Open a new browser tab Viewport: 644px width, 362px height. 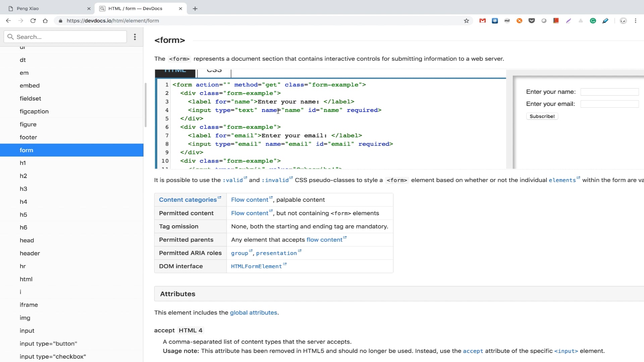(195, 8)
